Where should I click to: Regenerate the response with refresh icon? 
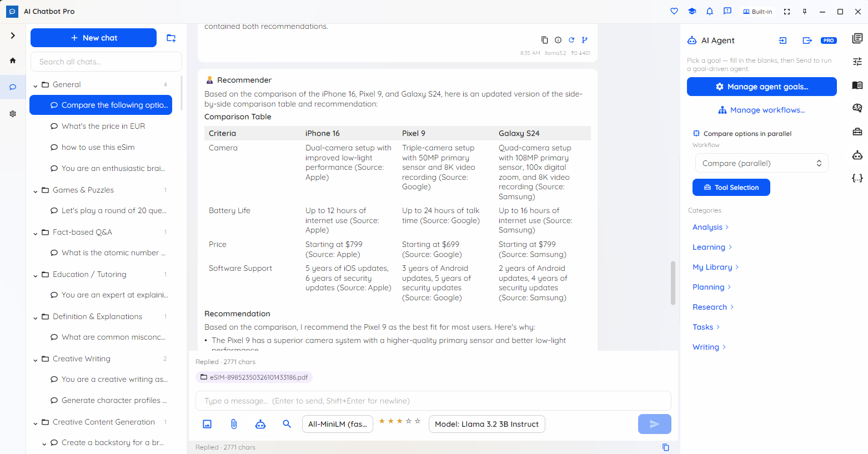pos(571,40)
